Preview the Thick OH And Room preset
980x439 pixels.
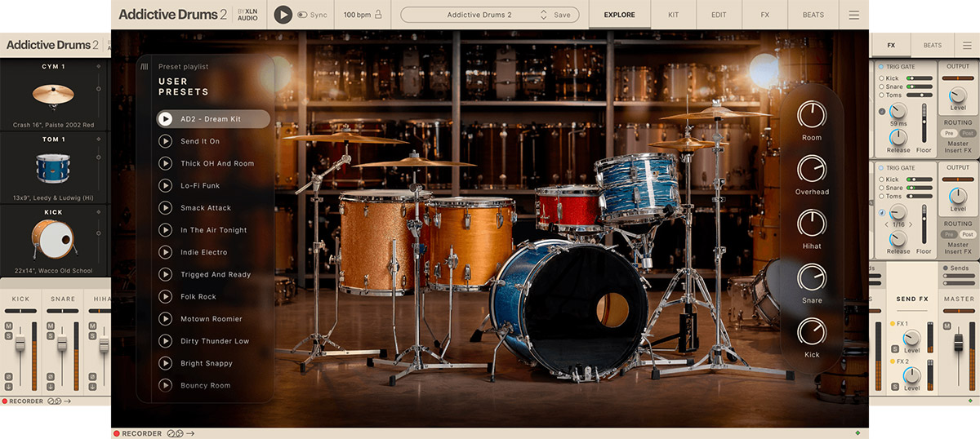pos(166,163)
